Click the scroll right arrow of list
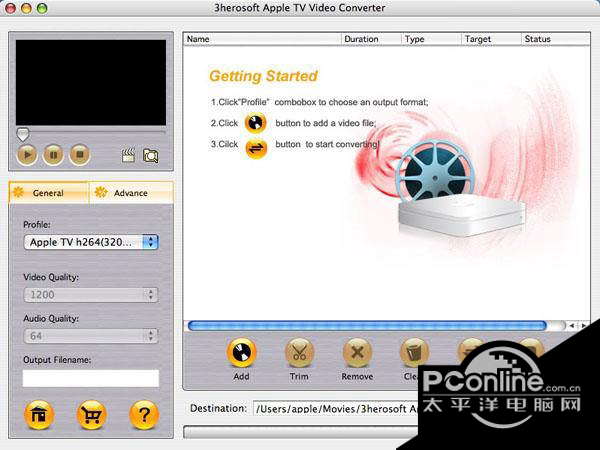 click(x=584, y=326)
